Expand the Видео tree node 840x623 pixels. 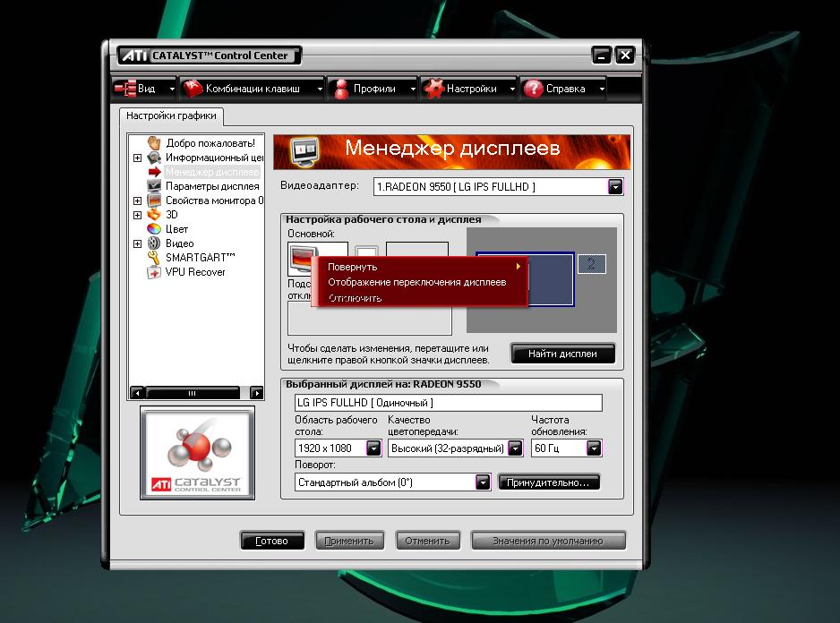(137, 243)
